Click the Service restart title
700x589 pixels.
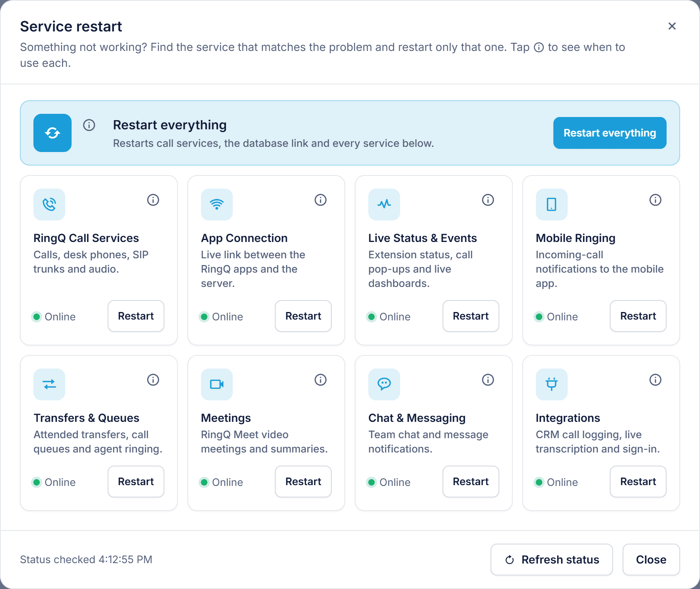coord(71,26)
